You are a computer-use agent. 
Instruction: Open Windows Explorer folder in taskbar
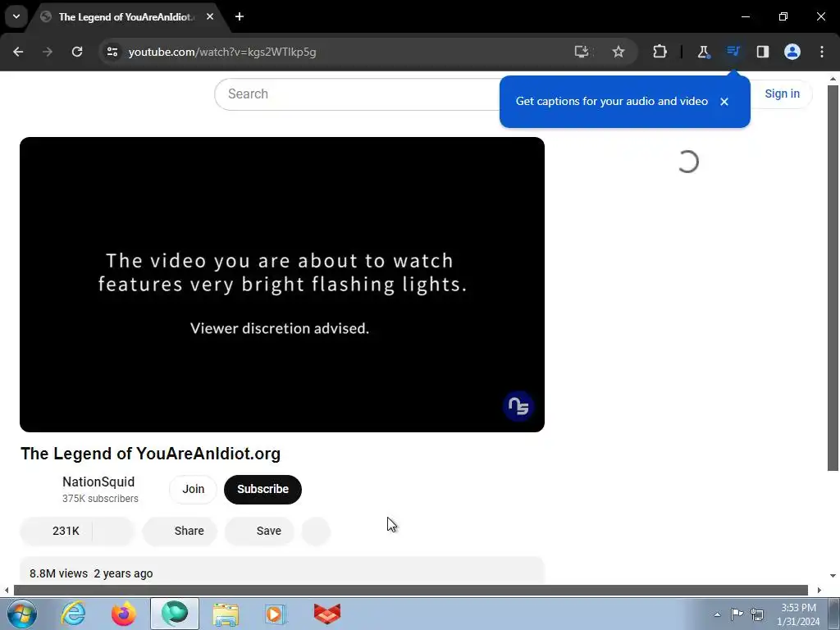226,614
